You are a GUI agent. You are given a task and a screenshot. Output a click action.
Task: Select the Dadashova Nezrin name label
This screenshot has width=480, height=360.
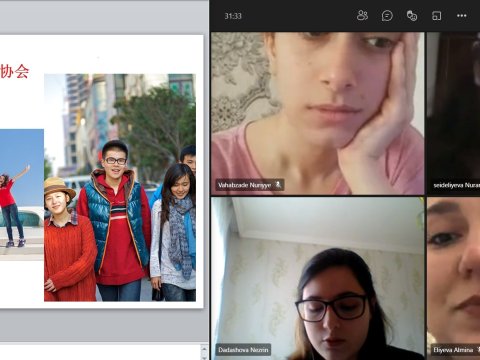pyautogui.click(x=243, y=350)
